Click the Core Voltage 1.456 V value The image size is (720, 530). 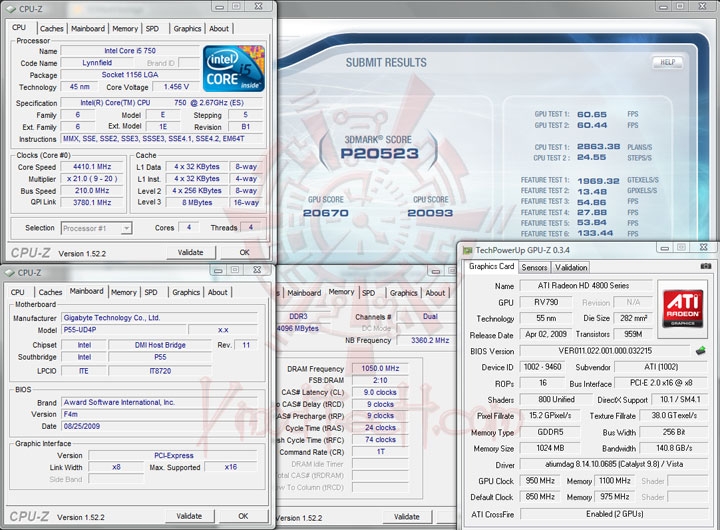click(x=176, y=87)
